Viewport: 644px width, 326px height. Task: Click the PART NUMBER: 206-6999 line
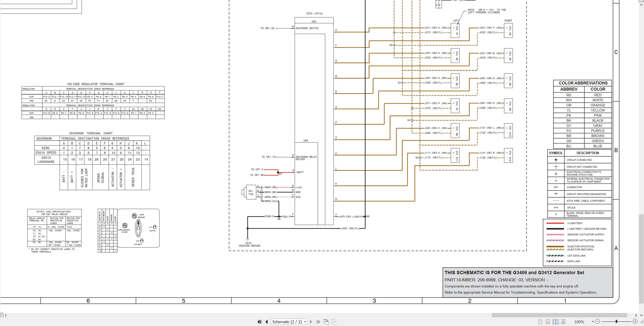click(x=497, y=280)
